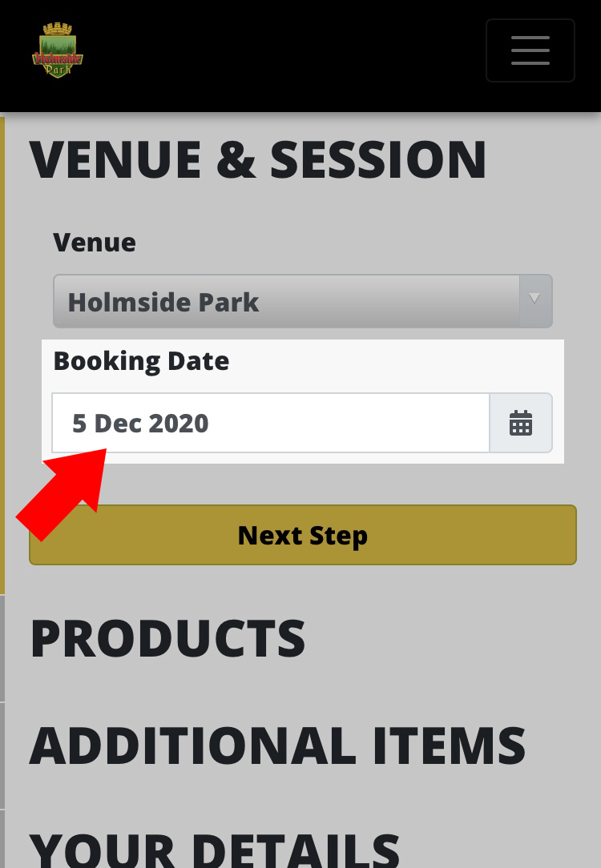Click the 5 Dec 2020 date field
The image size is (601, 868).
tap(271, 423)
